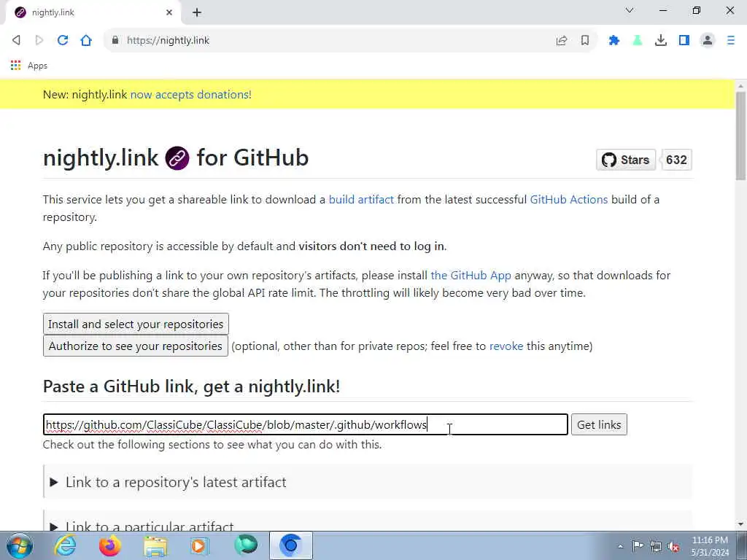Open the media player taskbar icon
Image resolution: width=747 pixels, height=560 pixels.
(200, 545)
